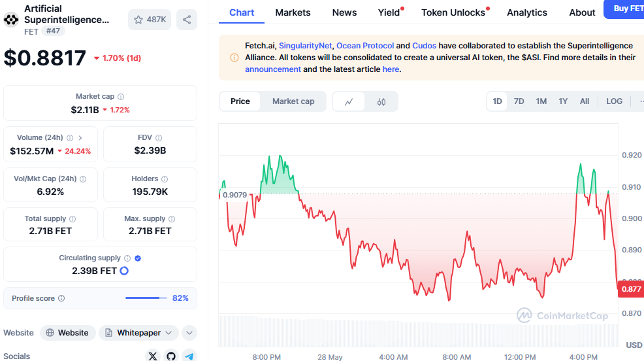Click the $2.11B market cap value
Screen dimensions: 644x361
pos(85,110)
